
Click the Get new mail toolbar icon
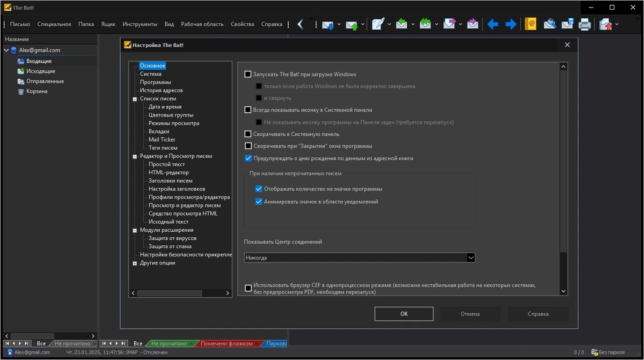point(327,24)
